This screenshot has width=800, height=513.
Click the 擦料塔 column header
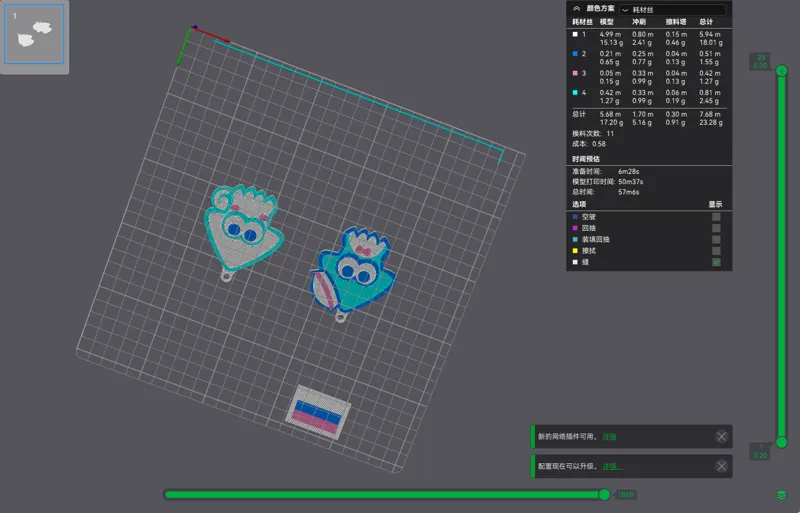point(676,22)
